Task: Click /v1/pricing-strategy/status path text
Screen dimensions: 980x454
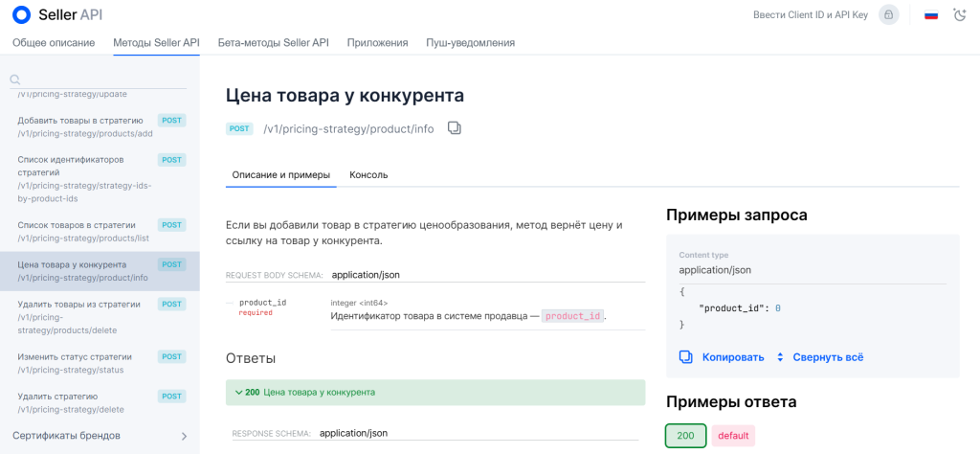Action: [71, 371]
